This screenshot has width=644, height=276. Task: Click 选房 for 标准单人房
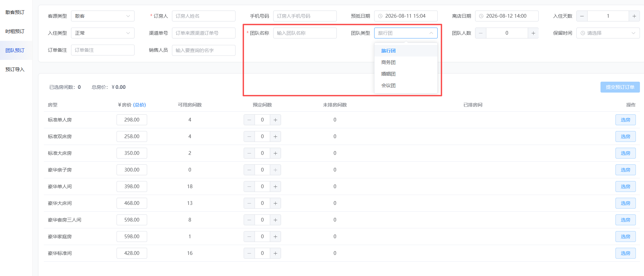click(625, 120)
